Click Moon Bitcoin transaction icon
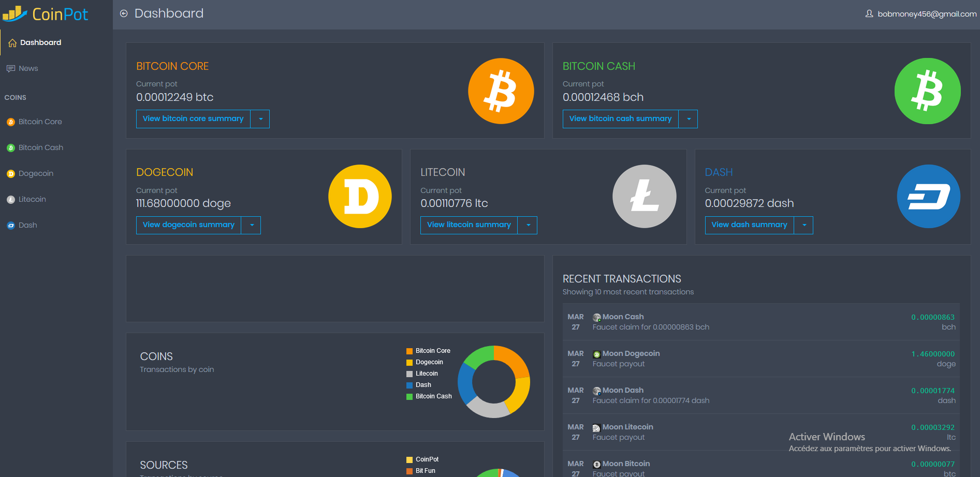The width and height of the screenshot is (980, 477). 597,465
